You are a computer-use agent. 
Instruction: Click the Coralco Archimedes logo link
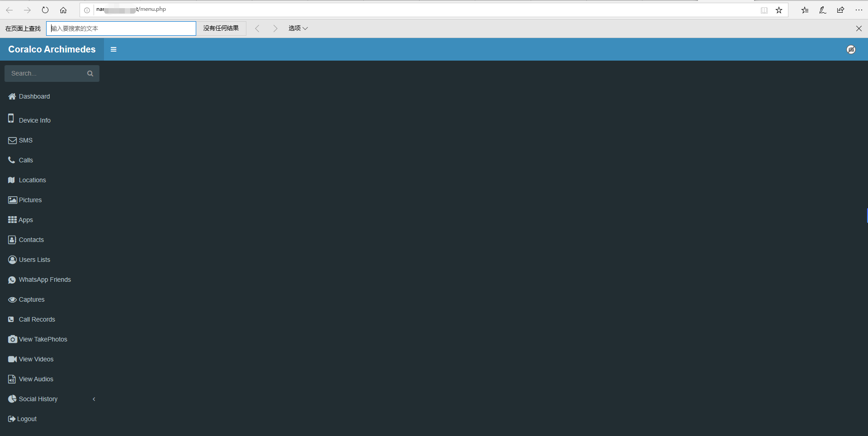pyautogui.click(x=52, y=49)
